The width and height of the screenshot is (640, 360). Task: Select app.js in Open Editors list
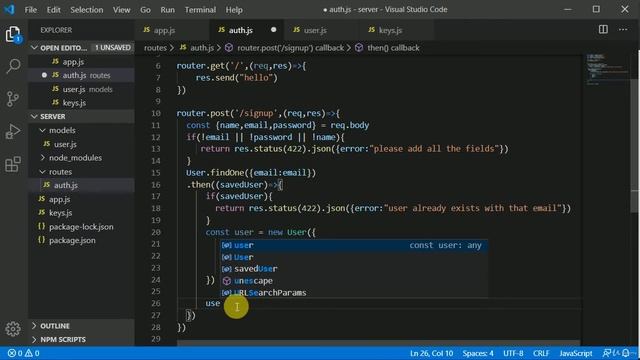(x=81, y=62)
